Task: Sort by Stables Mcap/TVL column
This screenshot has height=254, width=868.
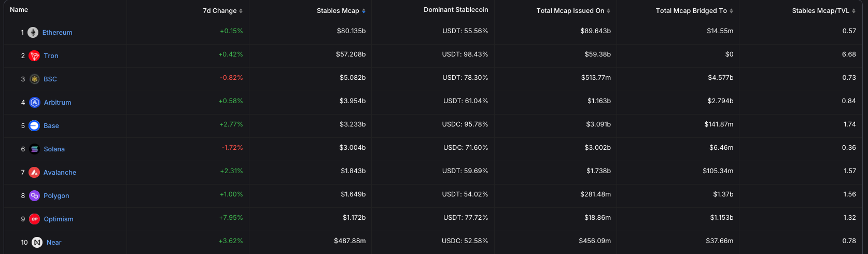Action: pos(823,11)
